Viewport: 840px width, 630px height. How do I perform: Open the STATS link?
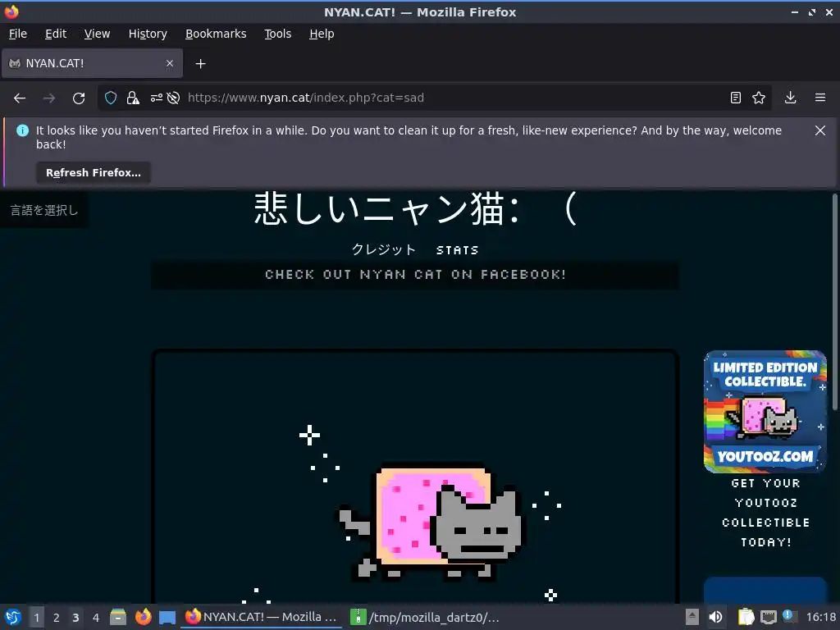coord(458,250)
